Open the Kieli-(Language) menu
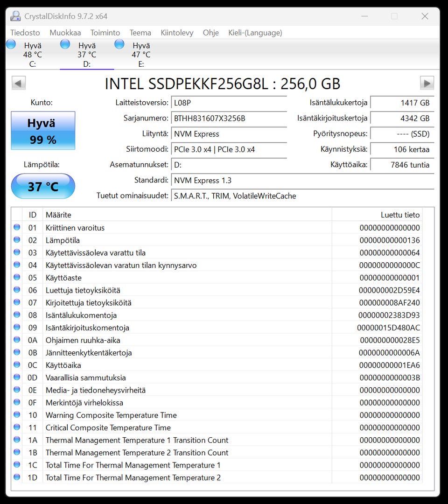448x504 pixels. (255, 33)
